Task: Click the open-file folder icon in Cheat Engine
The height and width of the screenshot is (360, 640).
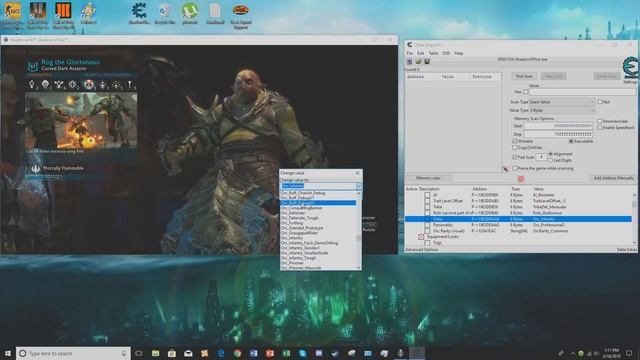Action: (418, 62)
